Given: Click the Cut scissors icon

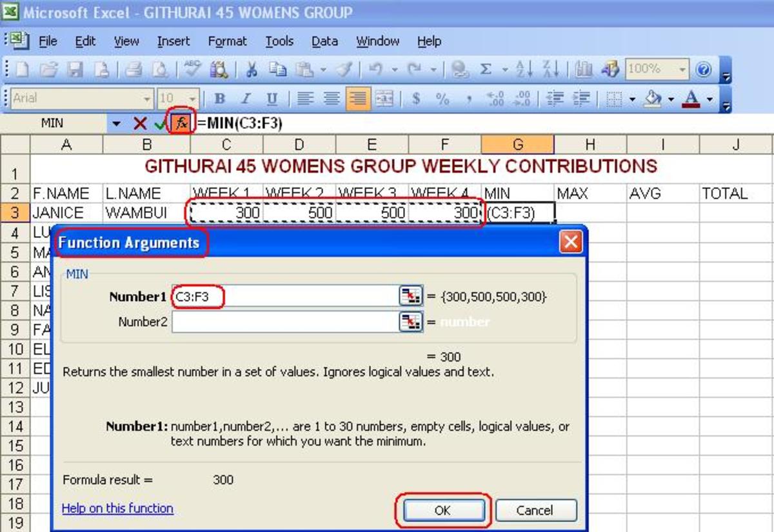Looking at the screenshot, I should click(252, 70).
